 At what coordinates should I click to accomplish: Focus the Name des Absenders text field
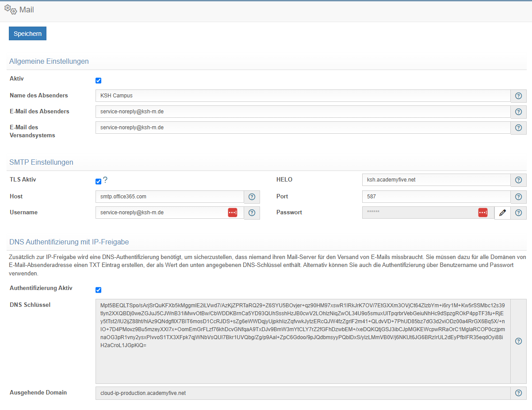[302, 96]
